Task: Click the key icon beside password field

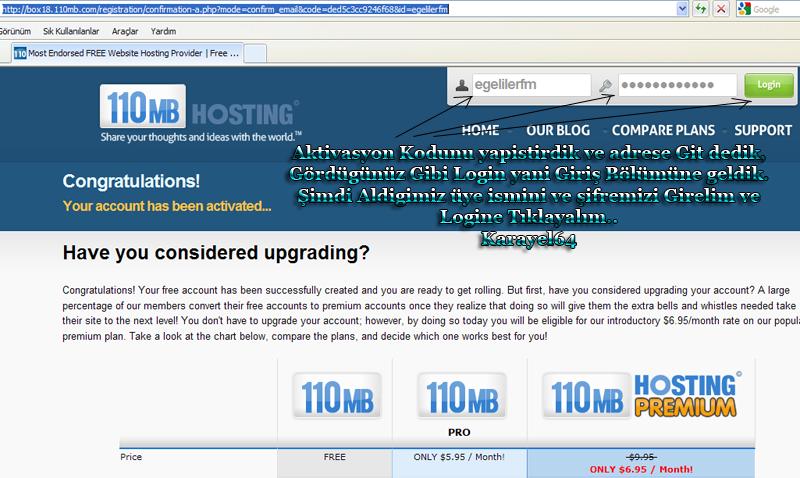Action: (606, 86)
